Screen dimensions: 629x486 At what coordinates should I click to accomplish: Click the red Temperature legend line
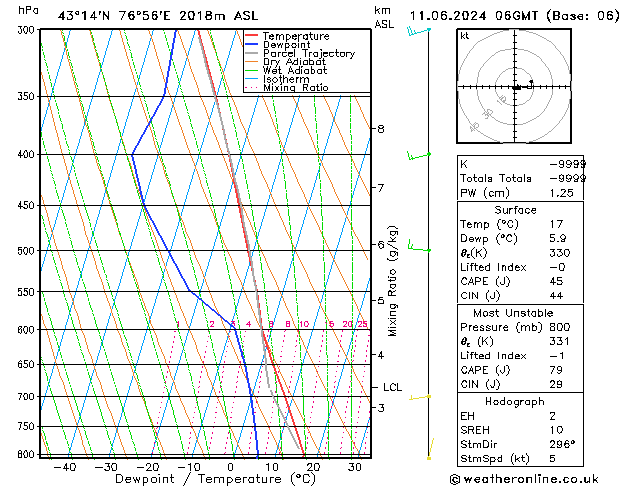(251, 36)
